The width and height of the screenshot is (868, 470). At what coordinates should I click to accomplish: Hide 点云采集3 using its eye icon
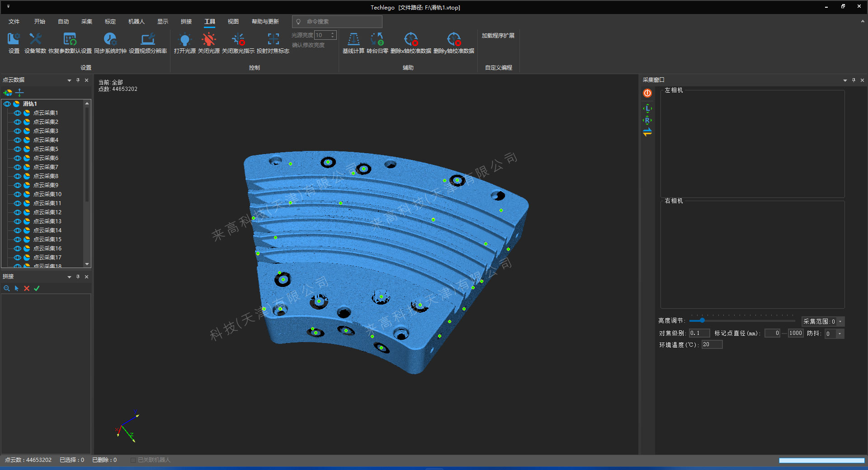pyautogui.click(x=18, y=131)
